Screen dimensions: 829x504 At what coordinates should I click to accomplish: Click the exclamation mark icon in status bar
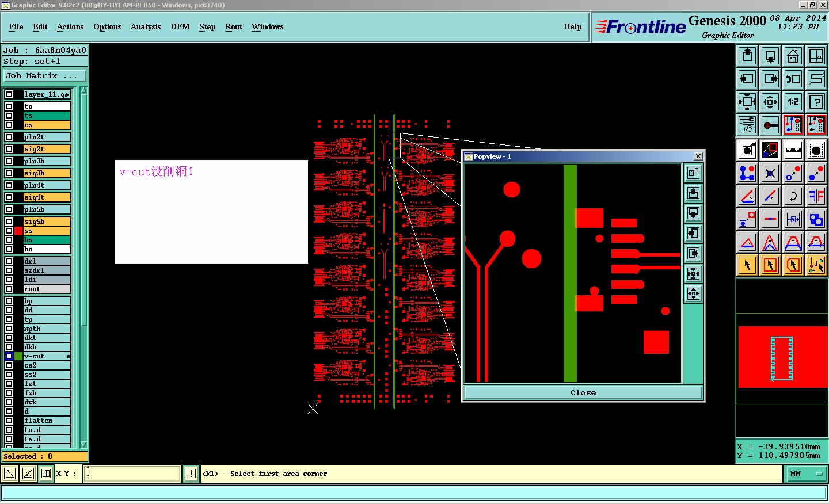coord(191,474)
